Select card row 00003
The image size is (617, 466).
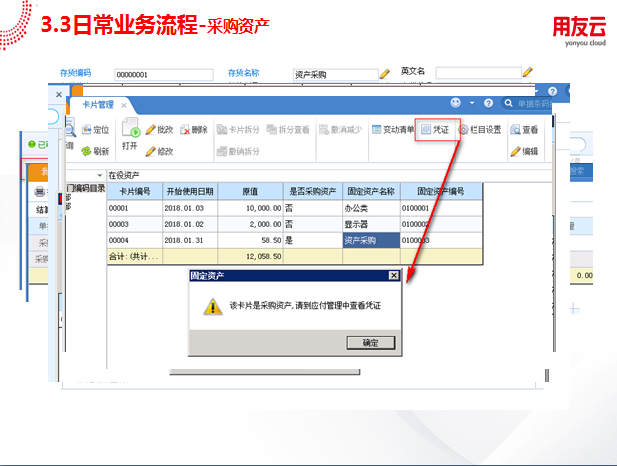tap(295, 224)
